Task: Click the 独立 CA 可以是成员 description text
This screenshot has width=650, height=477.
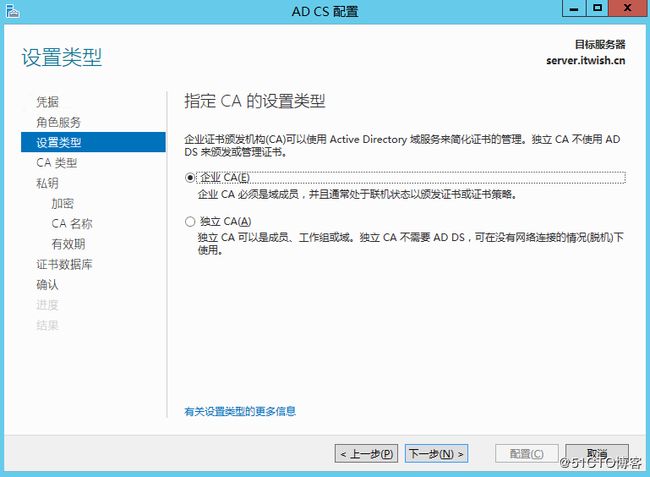Action: click(410, 243)
